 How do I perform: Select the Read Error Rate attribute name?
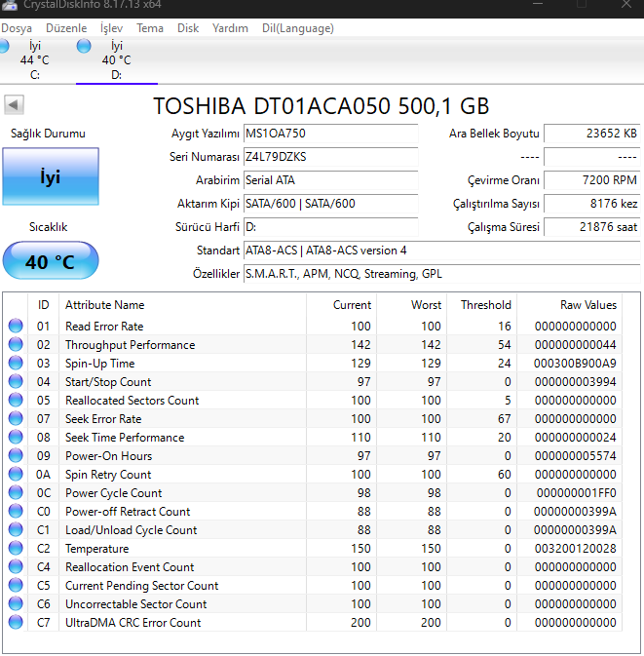coord(104,327)
